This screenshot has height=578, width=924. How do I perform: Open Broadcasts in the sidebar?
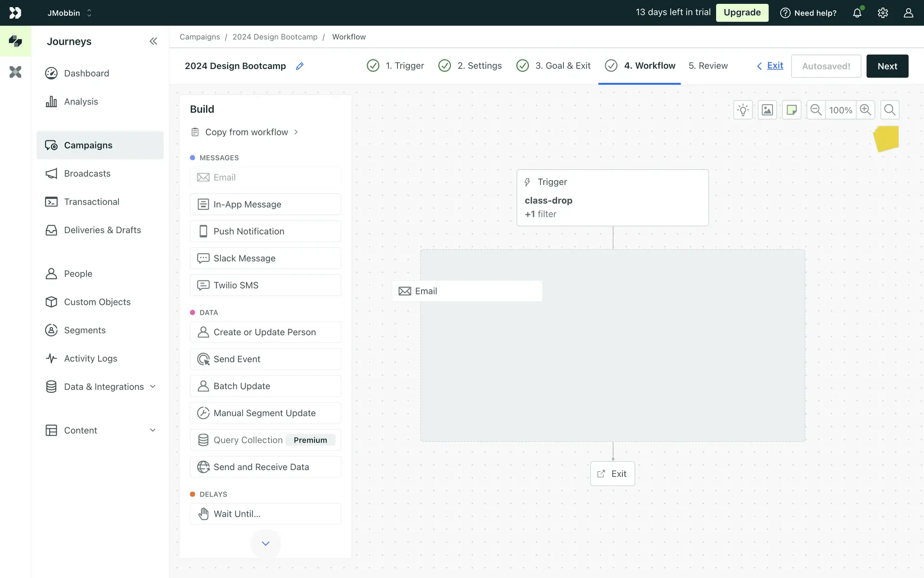pyautogui.click(x=87, y=173)
